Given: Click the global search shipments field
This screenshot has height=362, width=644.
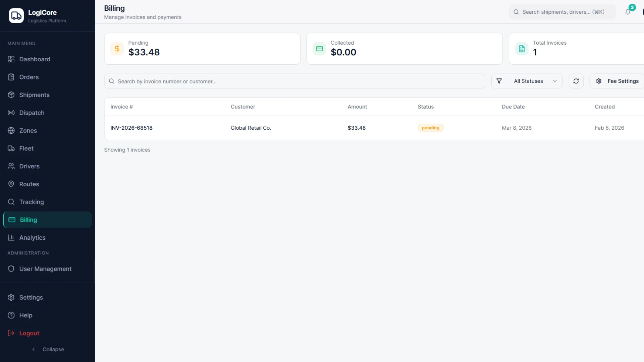Looking at the screenshot, I should click(562, 12).
